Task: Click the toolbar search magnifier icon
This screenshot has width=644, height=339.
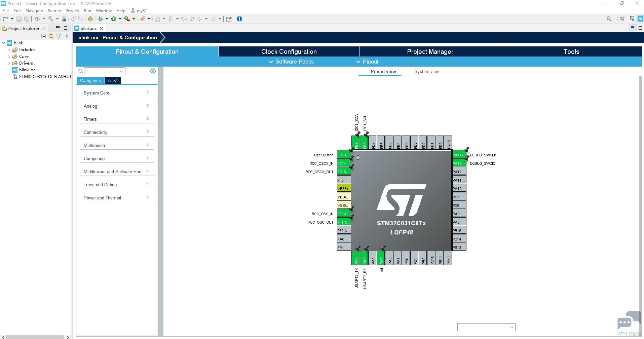Action: 609,19
